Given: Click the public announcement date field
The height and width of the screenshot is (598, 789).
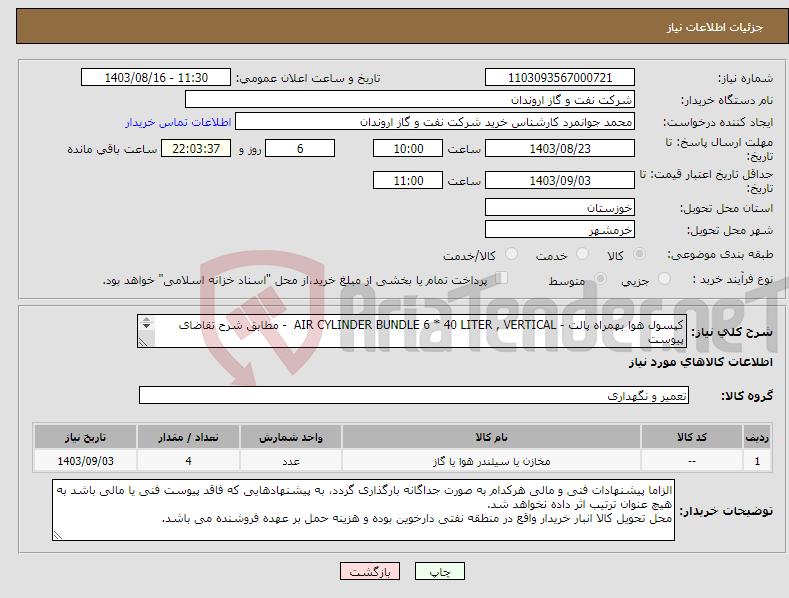Looking at the screenshot, I should point(156,78).
